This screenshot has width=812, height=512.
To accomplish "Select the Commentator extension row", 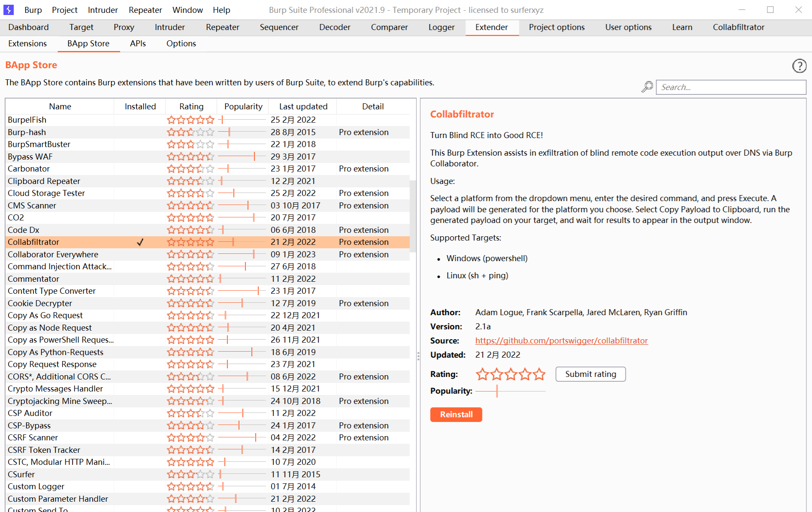I will pyautogui.click(x=208, y=279).
